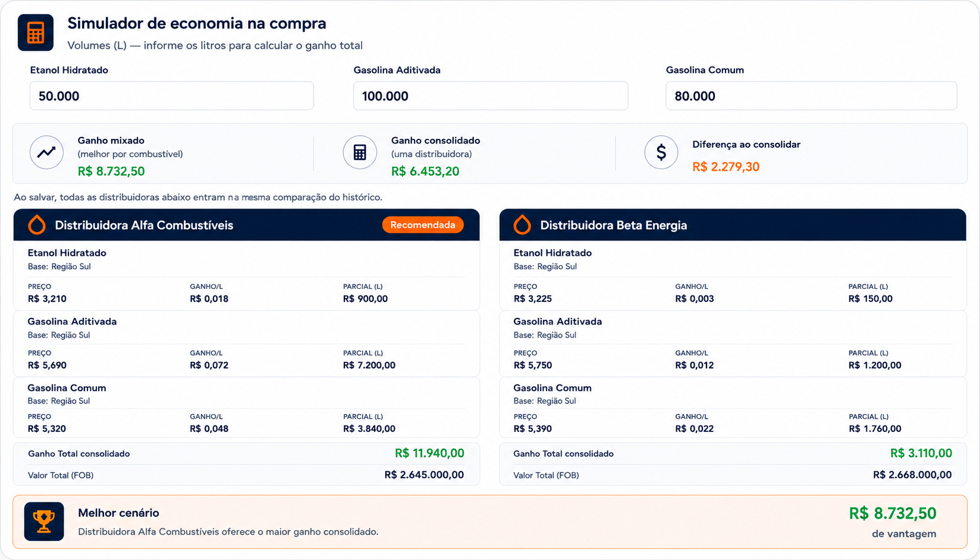Select the Distribuidora Beta Energia header title
Viewport: 980px width, 560px height.
pos(614,225)
